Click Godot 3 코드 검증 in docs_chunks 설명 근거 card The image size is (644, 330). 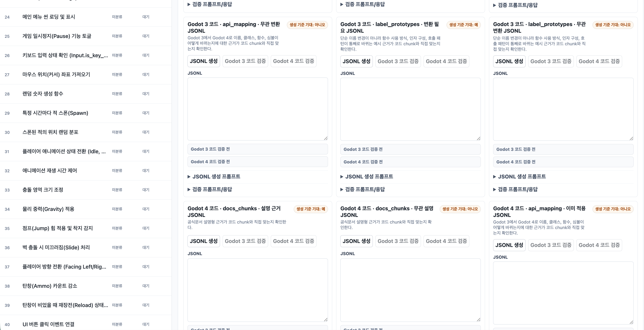245,241
